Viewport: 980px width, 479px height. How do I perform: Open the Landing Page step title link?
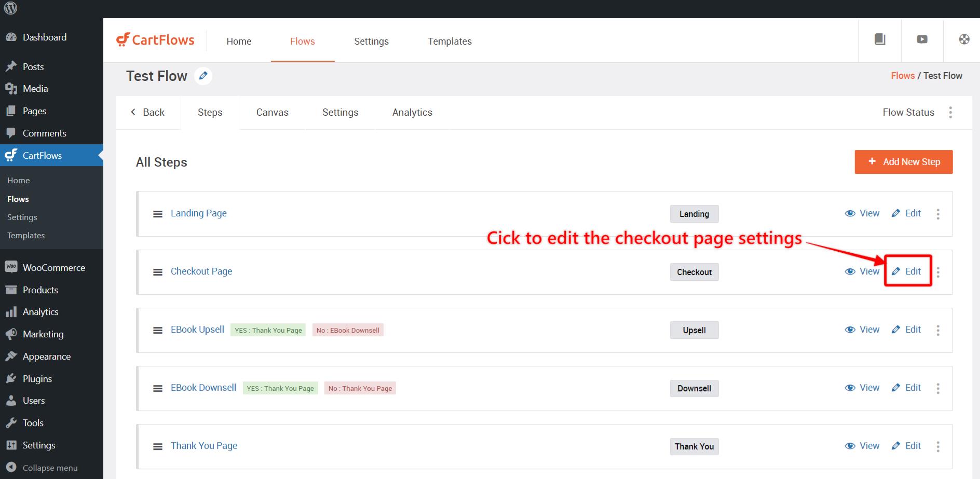(199, 213)
